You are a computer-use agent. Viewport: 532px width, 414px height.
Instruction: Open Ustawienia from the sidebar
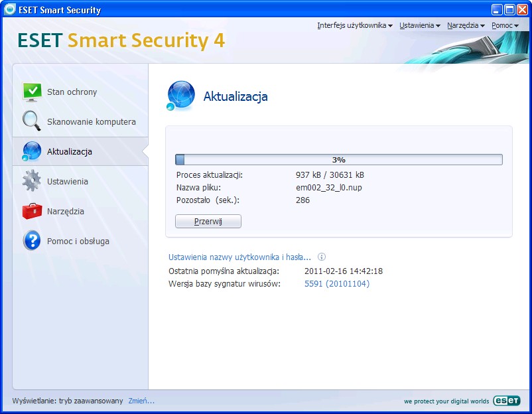click(x=80, y=182)
